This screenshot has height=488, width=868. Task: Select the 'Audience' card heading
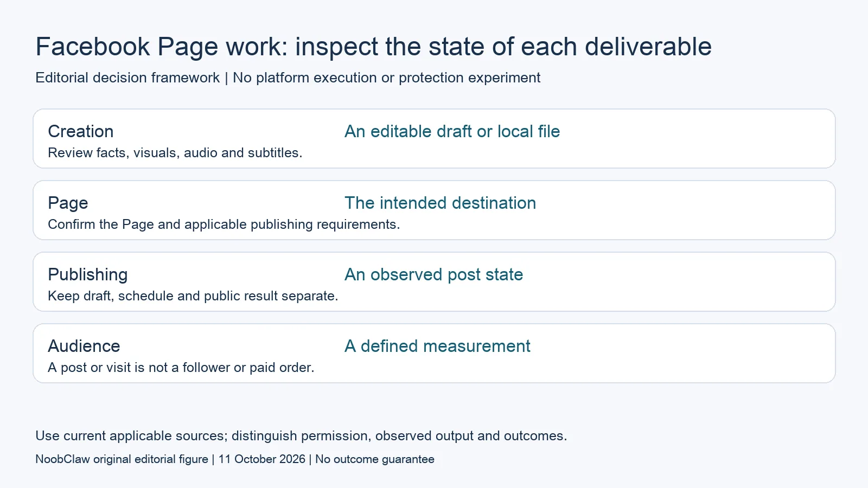point(84,346)
